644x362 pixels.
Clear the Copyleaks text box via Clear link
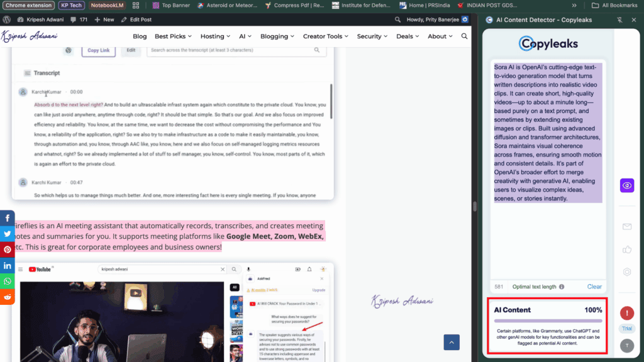[594, 286]
